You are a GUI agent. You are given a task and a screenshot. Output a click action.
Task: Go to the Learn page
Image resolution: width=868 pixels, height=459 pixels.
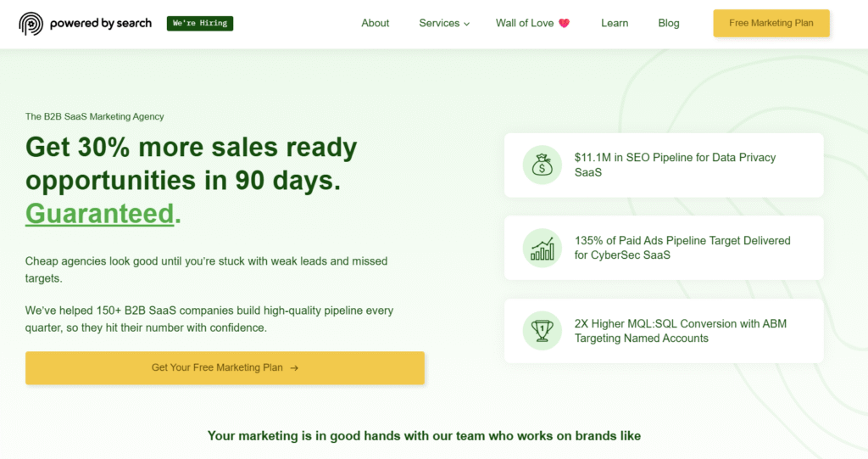615,23
